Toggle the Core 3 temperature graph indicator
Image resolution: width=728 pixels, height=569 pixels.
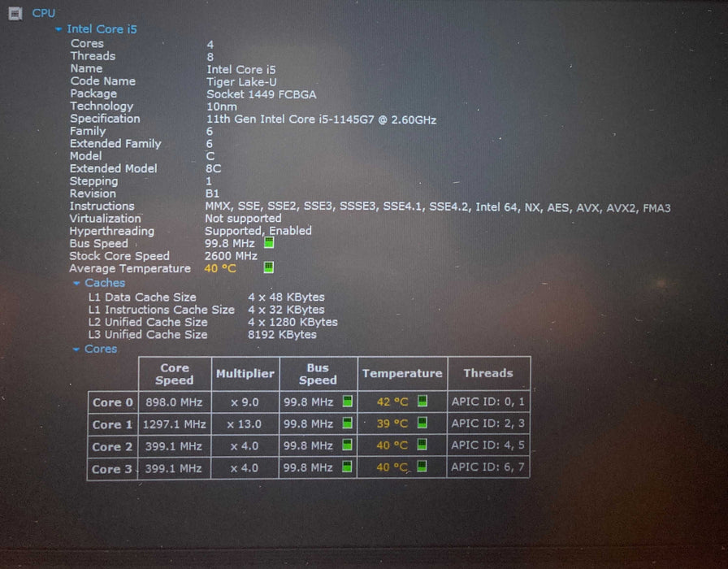click(422, 467)
